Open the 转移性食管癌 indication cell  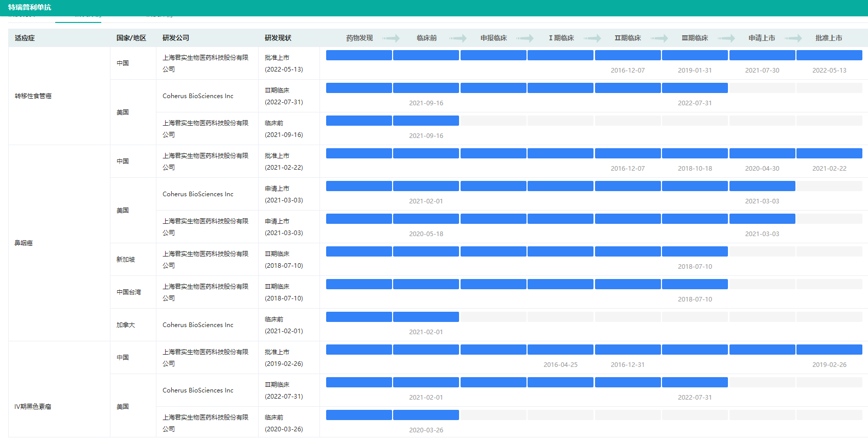[x=33, y=96]
